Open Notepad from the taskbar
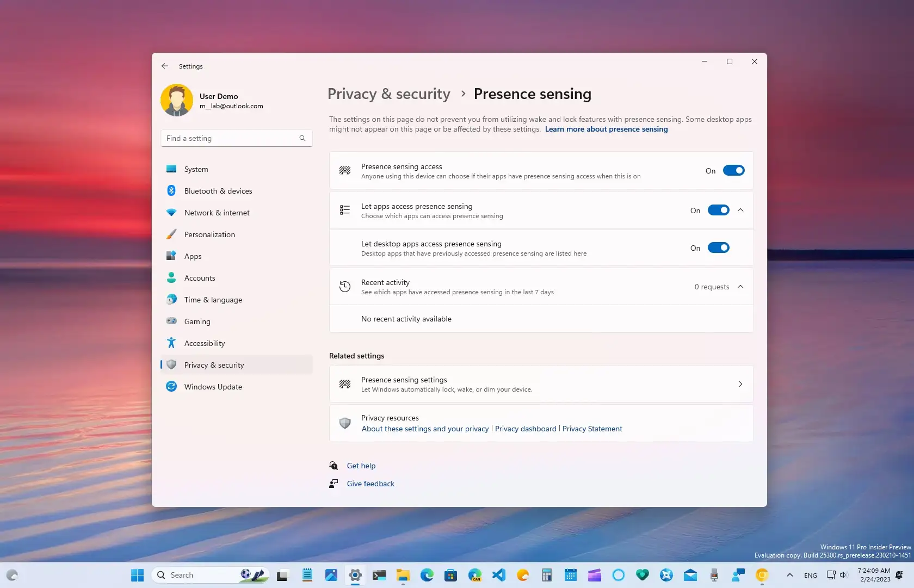This screenshot has width=914, height=588. coord(307,575)
